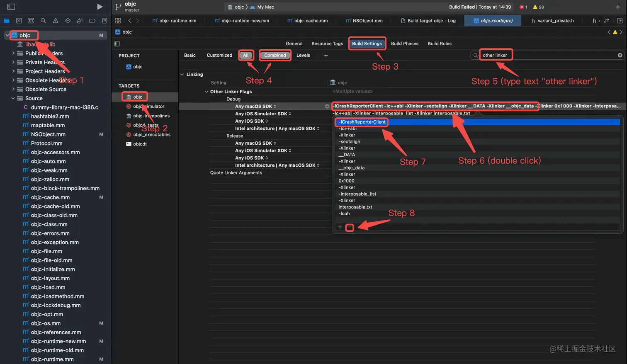
Task: Open the General tab
Action: pos(294,44)
